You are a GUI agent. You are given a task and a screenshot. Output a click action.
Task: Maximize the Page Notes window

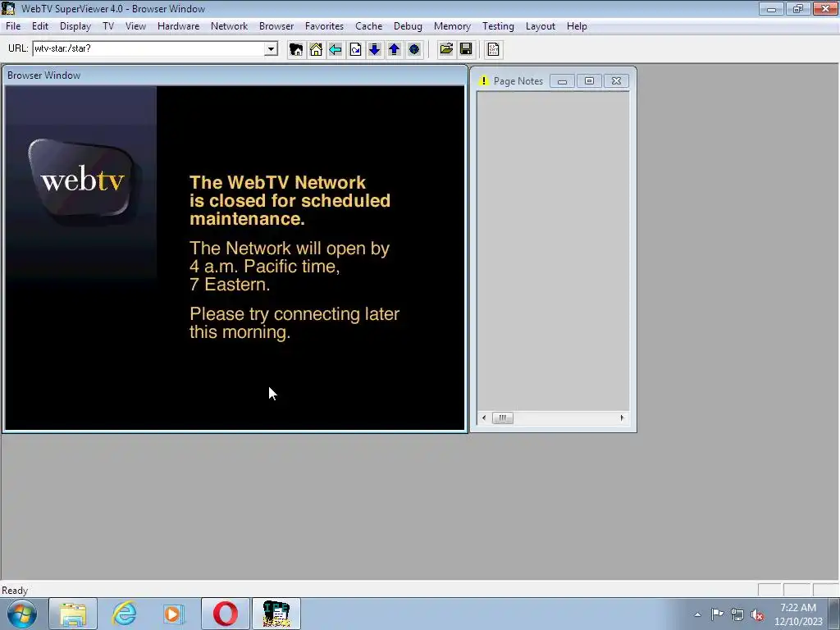[x=589, y=81]
